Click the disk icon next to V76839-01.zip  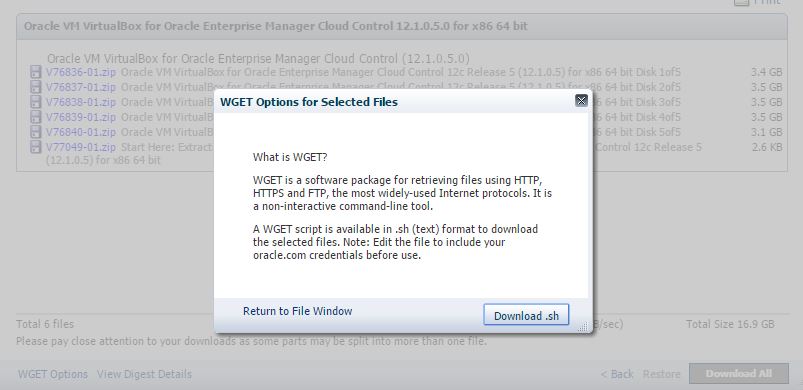(35, 117)
